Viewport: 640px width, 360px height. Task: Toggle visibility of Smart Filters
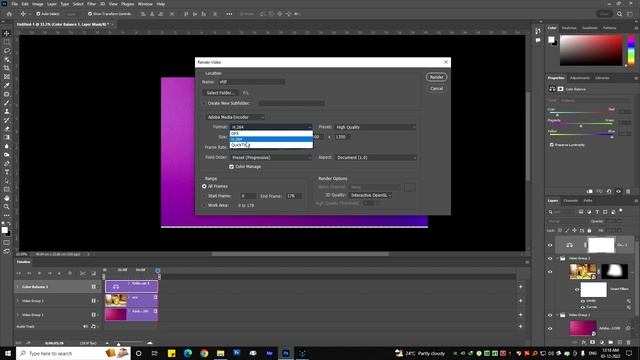point(577,289)
